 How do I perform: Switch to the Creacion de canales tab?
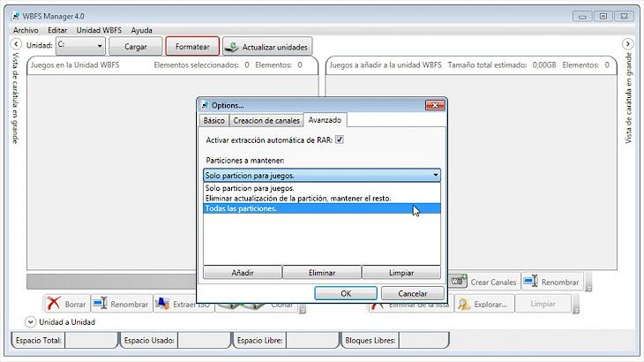266,120
